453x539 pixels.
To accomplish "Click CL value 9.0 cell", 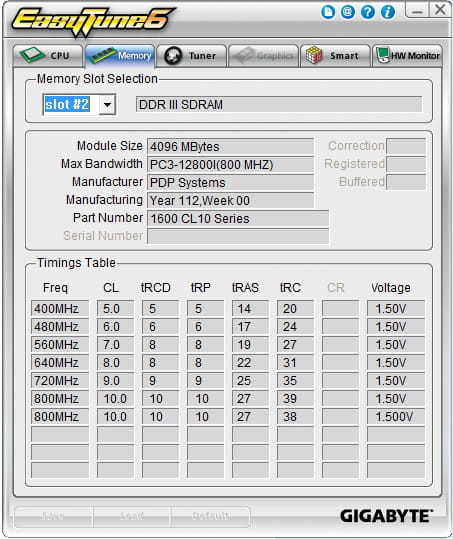I will (115, 381).
